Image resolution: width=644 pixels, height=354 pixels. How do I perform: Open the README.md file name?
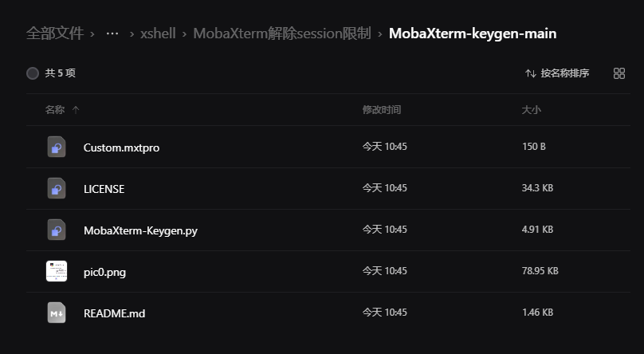pyautogui.click(x=114, y=313)
